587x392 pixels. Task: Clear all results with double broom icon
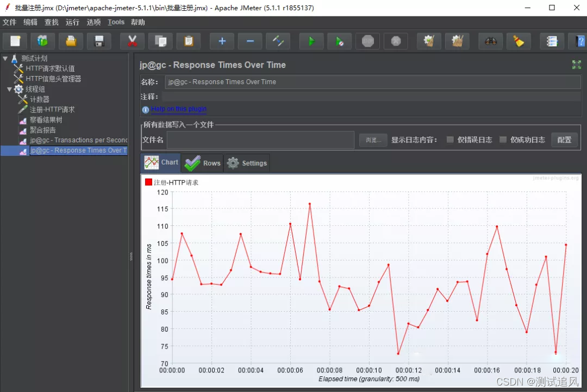(457, 41)
